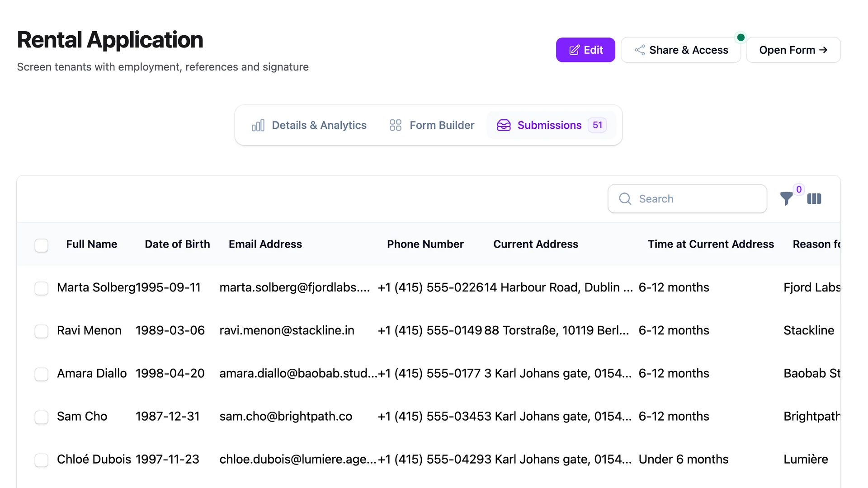Viewport: 868px width, 488px height.
Task: Click the Open Form button
Action: pyautogui.click(x=793, y=50)
